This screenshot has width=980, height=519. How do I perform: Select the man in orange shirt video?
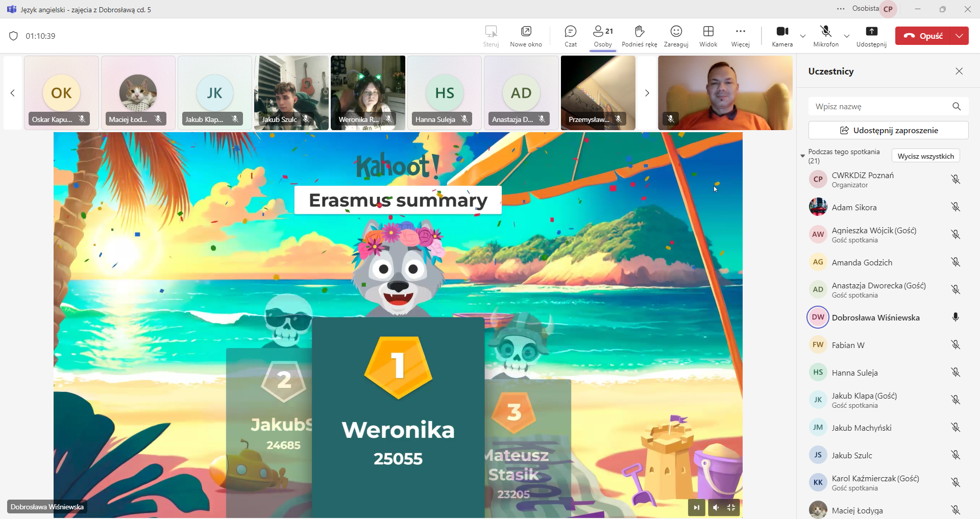point(725,93)
